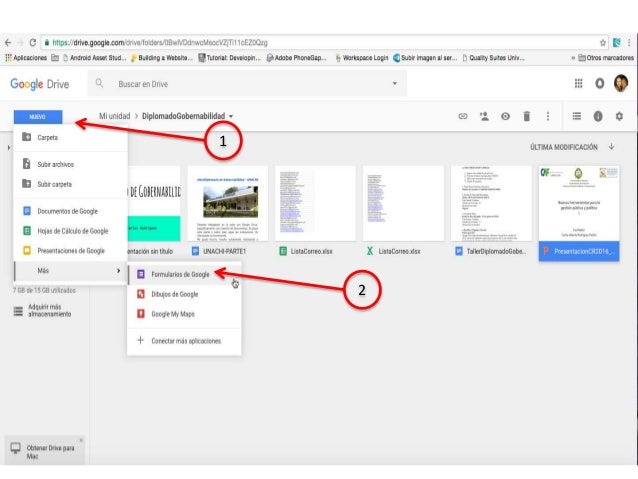Select the TallerDiplomadoGobe document thumbnail
This screenshot has width=638, height=479.
coord(491,203)
